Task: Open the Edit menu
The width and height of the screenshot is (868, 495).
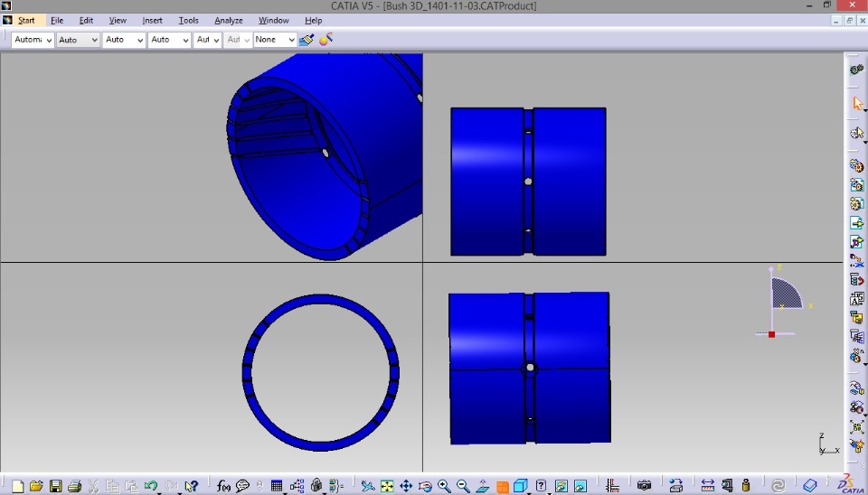Action: click(x=86, y=21)
